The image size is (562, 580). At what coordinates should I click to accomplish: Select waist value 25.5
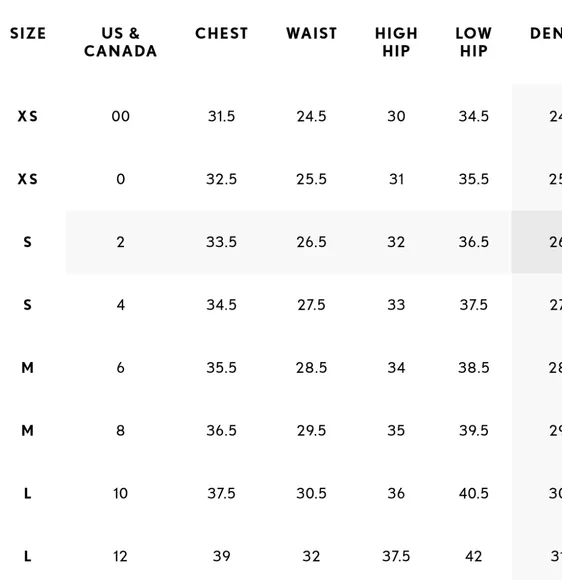coord(312,179)
